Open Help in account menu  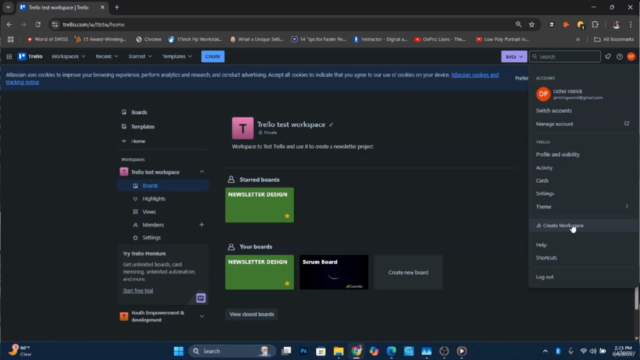pyautogui.click(x=541, y=245)
